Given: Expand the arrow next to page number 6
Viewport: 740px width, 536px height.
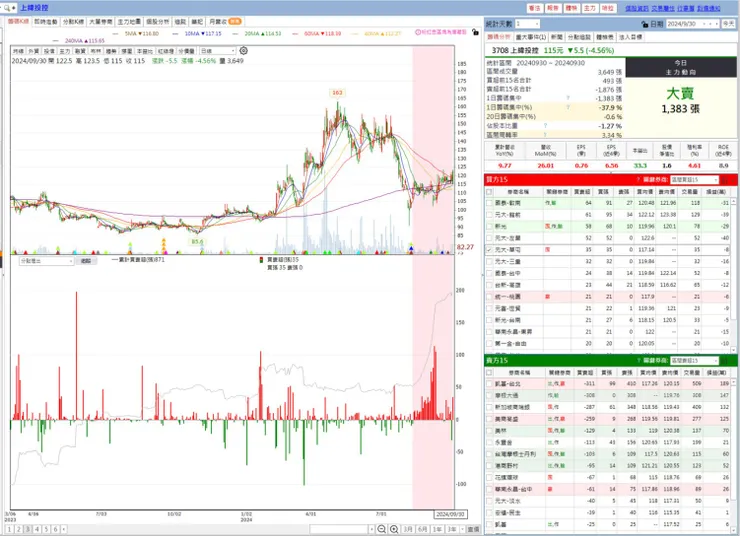Looking at the screenshot, I should (x=64, y=529).
